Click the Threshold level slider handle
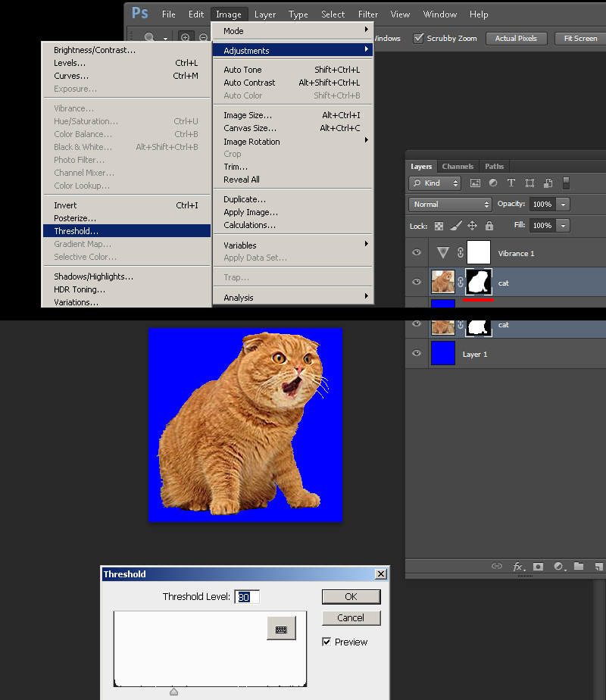The height and width of the screenshot is (700, 606). tap(174, 692)
